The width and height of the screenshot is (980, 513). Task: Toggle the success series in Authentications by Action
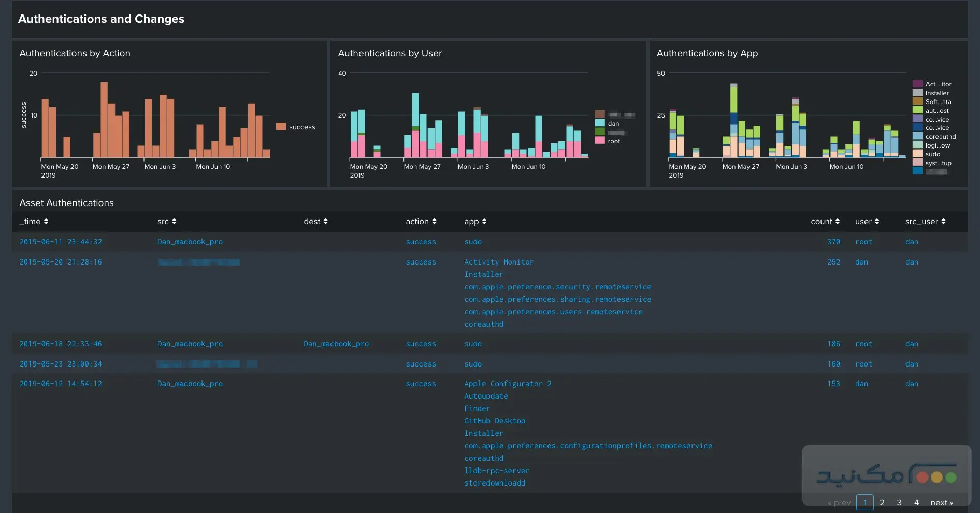(302, 127)
